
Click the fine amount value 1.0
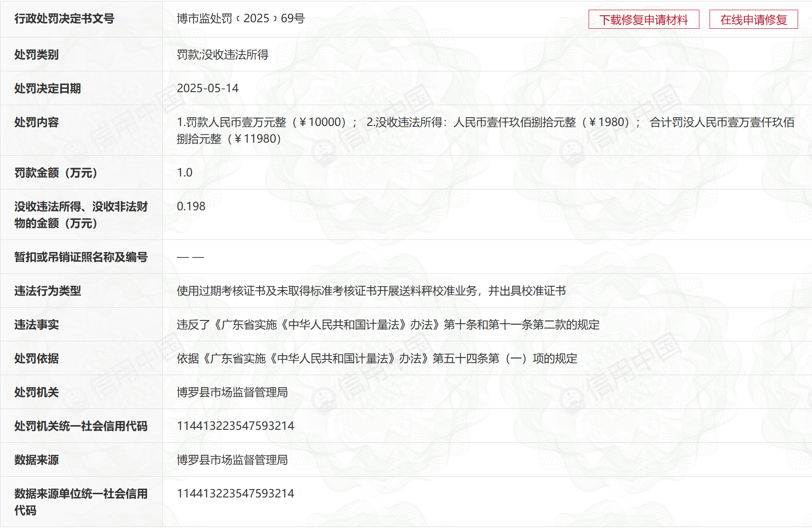click(x=184, y=173)
